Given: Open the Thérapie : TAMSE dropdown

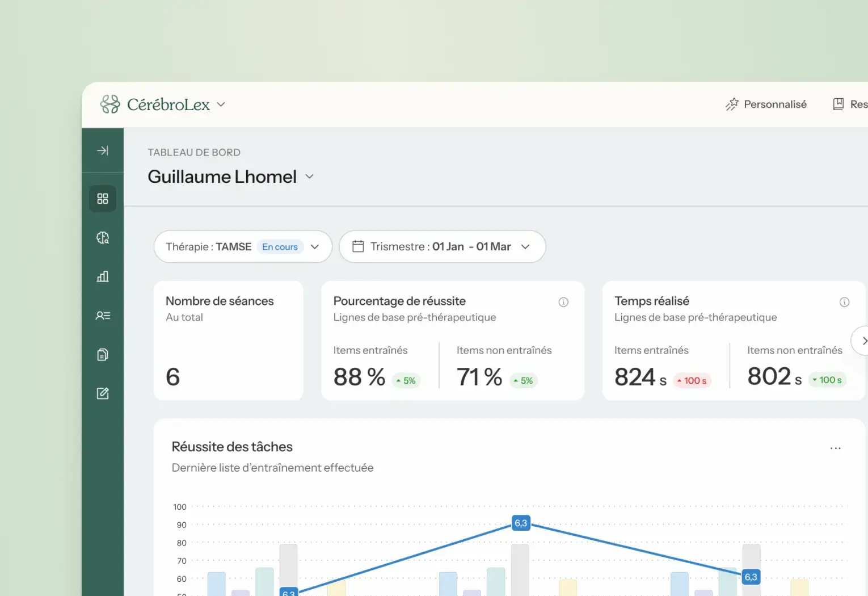Looking at the screenshot, I should pos(243,246).
